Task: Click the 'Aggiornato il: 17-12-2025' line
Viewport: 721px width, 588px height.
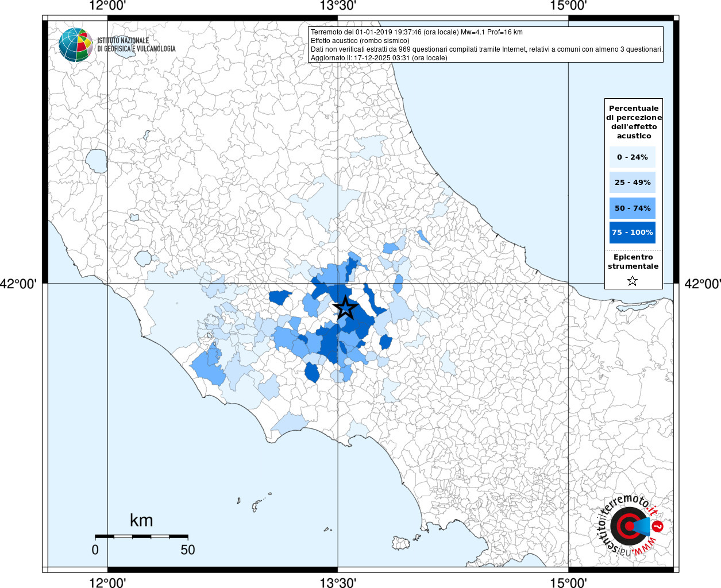Action: tap(379, 58)
